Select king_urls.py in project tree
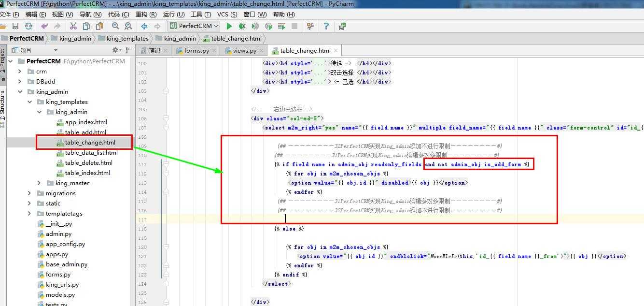The height and width of the screenshot is (306, 644). (62, 285)
